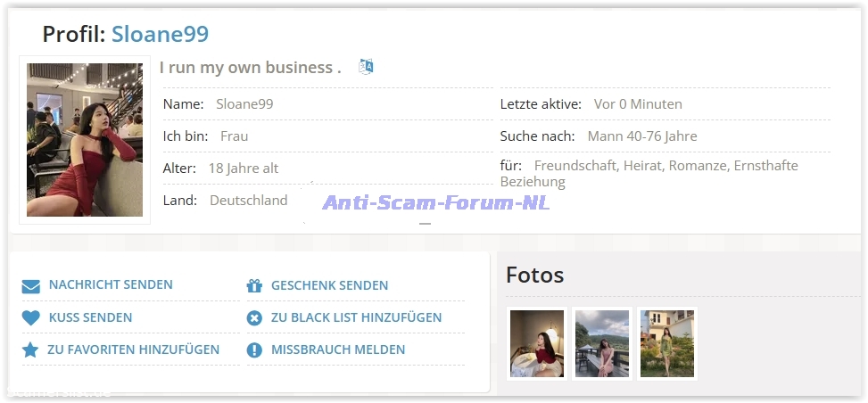Click the Sloane99 name in the profile heading
The width and height of the screenshot is (868, 403).
[x=160, y=34]
